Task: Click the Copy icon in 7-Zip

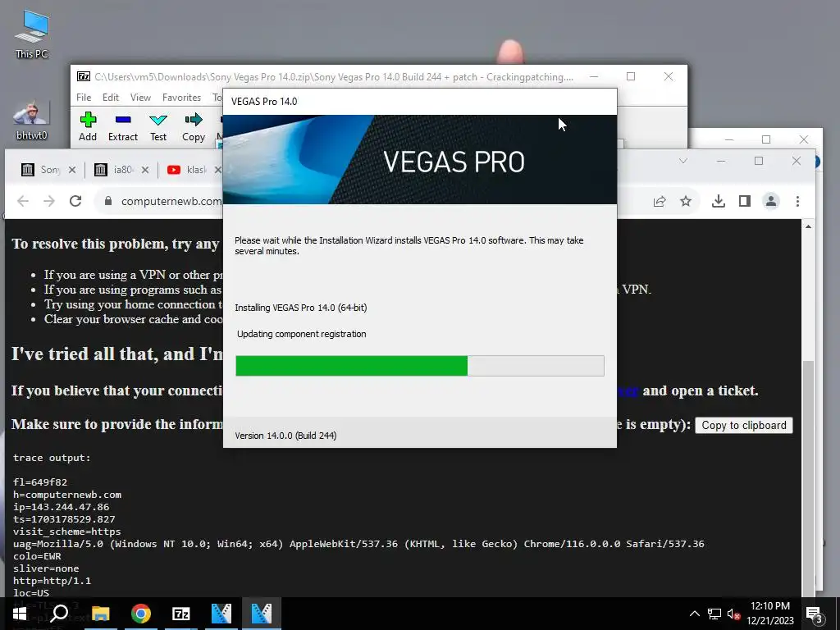Action: coord(194,127)
